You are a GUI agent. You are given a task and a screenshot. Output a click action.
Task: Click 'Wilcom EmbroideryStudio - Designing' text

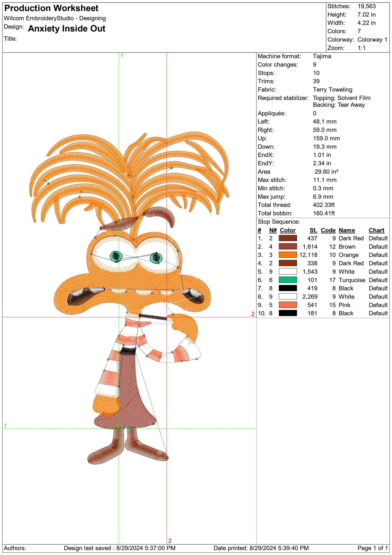[55, 18]
